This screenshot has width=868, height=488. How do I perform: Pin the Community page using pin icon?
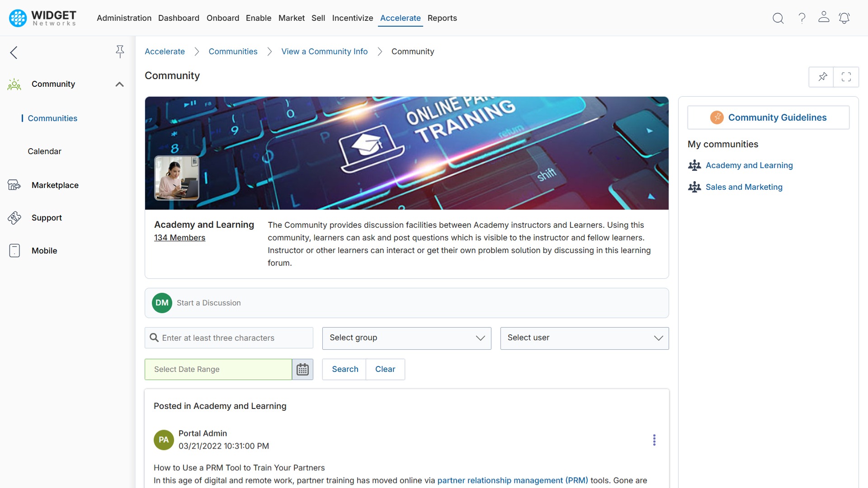822,77
